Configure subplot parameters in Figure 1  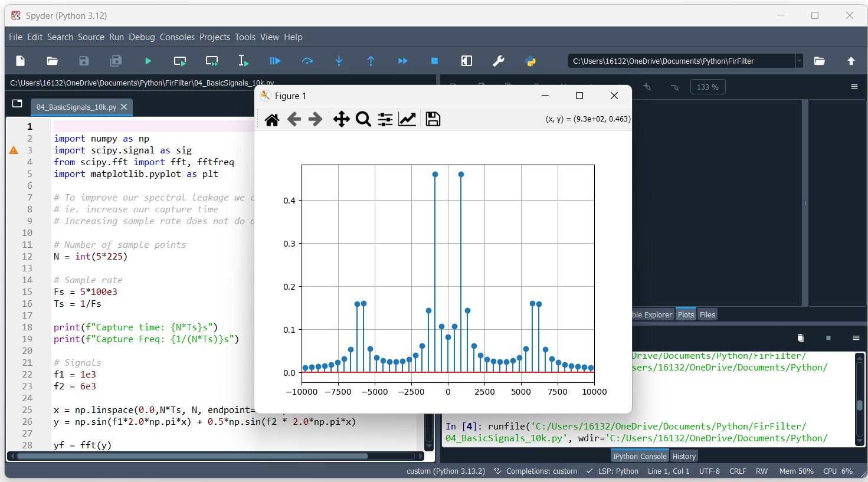pyautogui.click(x=385, y=119)
